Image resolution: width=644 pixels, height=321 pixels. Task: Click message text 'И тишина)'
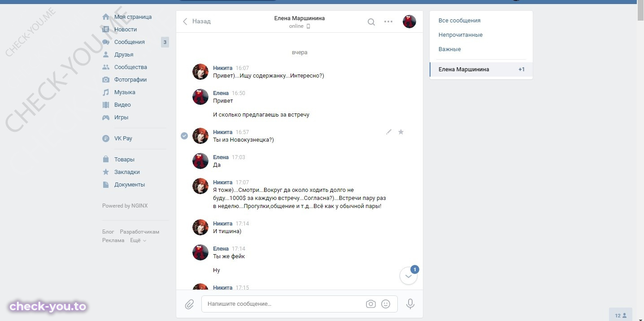(x=227, y=231)
